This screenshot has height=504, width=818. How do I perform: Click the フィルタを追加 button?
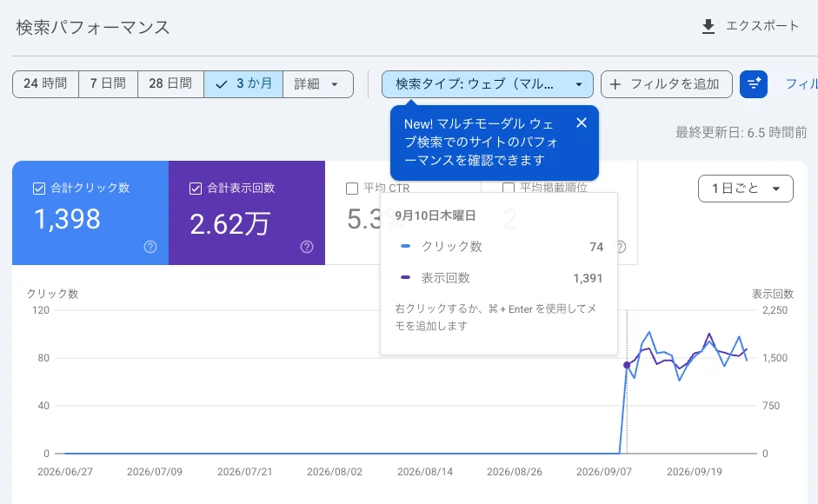[x=666, y=84]
